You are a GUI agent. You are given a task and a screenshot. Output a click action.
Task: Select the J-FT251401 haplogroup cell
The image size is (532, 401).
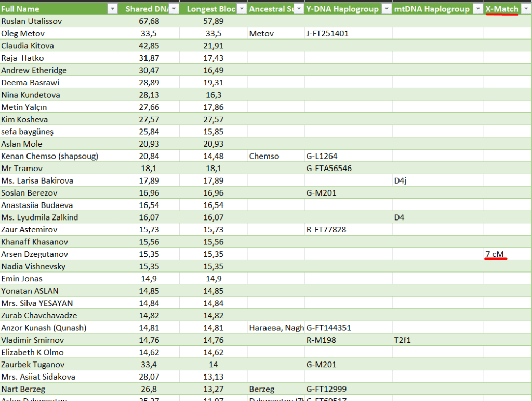click(x=327, y=34)
